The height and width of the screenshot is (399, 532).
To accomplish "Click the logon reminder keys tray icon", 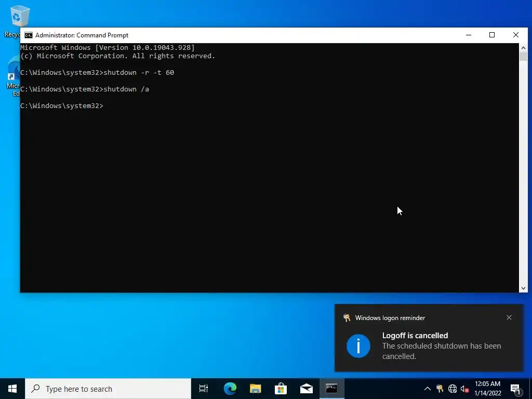I will click(440, 389).
